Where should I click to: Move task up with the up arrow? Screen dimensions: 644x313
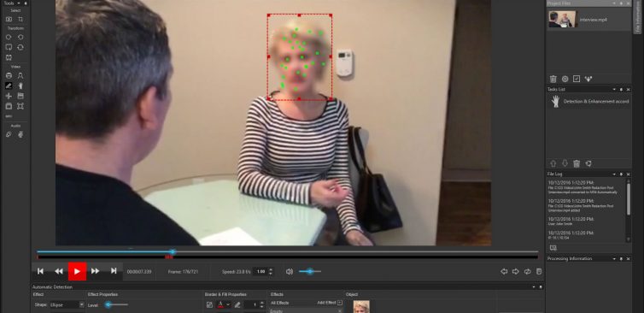tap(553, 163)
